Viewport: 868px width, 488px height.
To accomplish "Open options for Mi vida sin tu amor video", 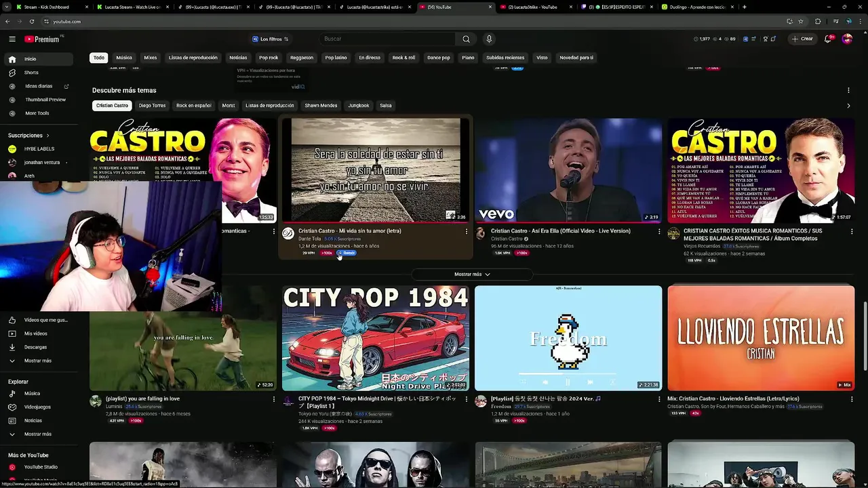I will (466, 231).
